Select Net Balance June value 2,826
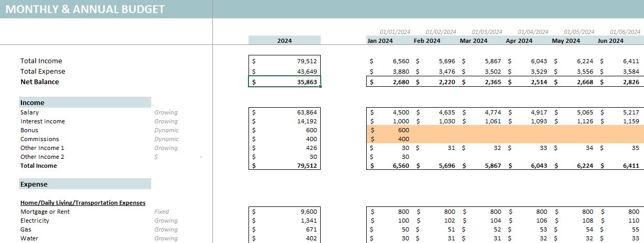The width and height of the screenshot is (644, 243). [621, 82]
